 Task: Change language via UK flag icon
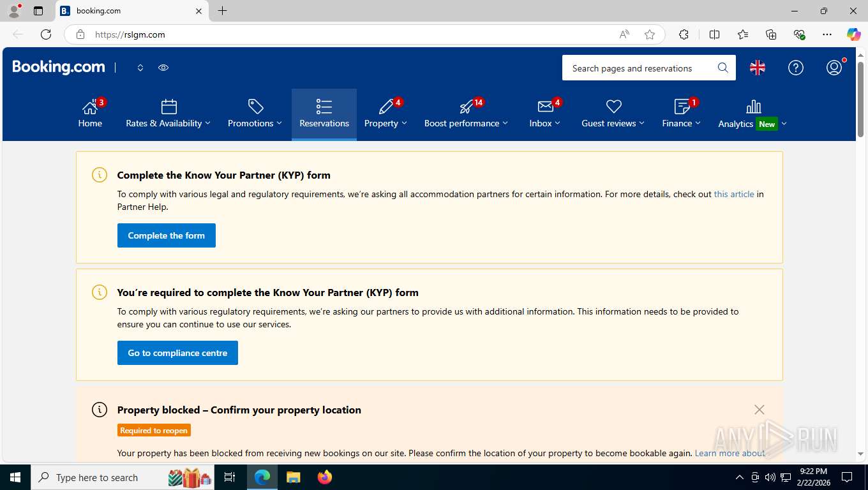758,68
